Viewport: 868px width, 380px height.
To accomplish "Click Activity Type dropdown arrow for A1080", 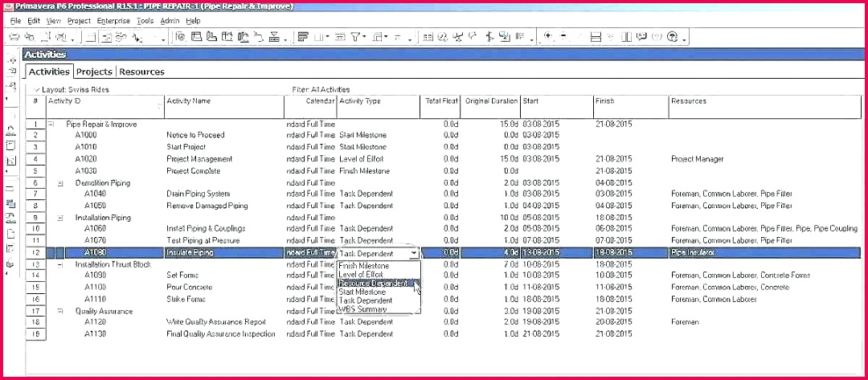I will pos(413,253).
